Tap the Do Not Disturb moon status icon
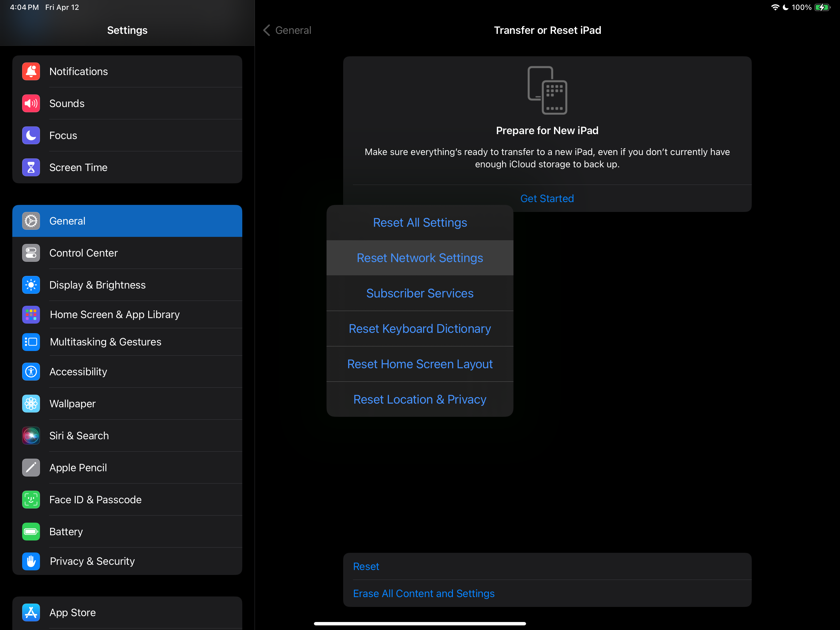The image size is (840, 630). coord(785,7)
